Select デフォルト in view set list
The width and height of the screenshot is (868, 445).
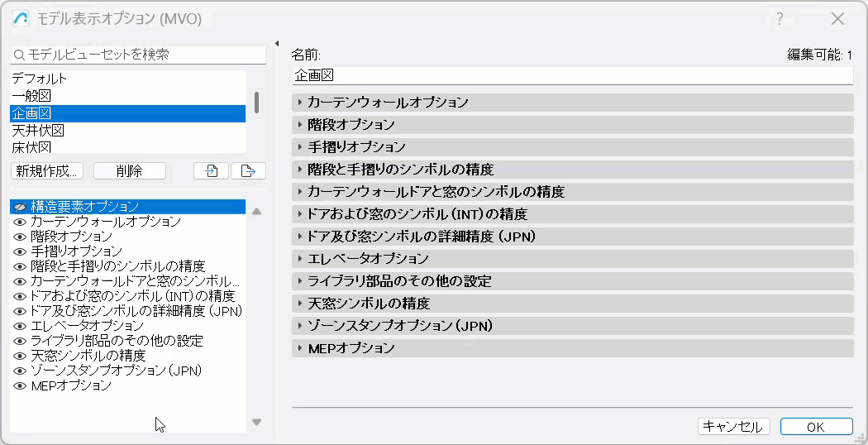point(128,79)
